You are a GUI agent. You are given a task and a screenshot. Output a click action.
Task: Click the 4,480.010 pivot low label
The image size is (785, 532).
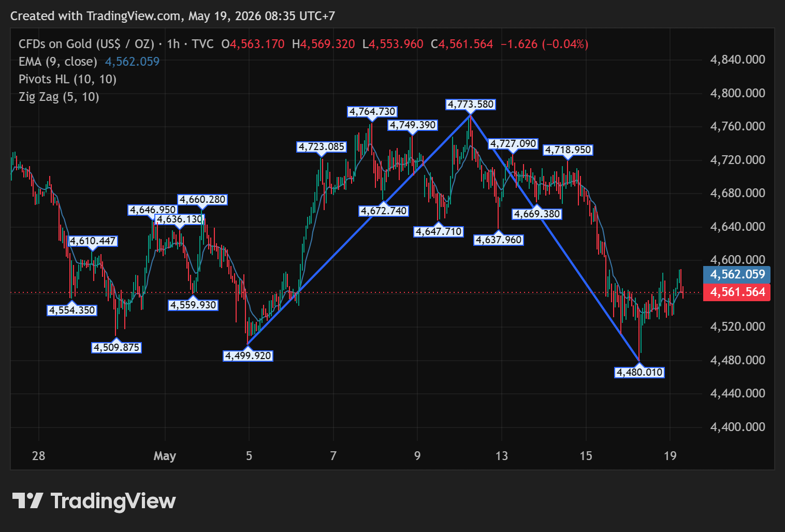639,372
